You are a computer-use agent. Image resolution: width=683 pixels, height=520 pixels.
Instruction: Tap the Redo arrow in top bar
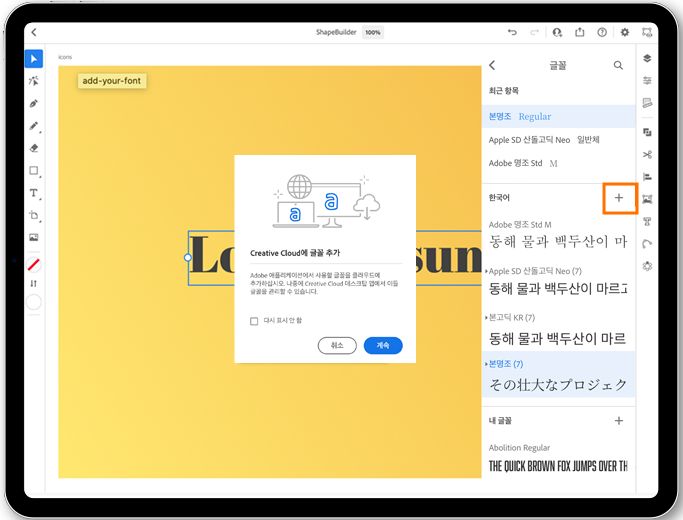(x=534, y=32)
